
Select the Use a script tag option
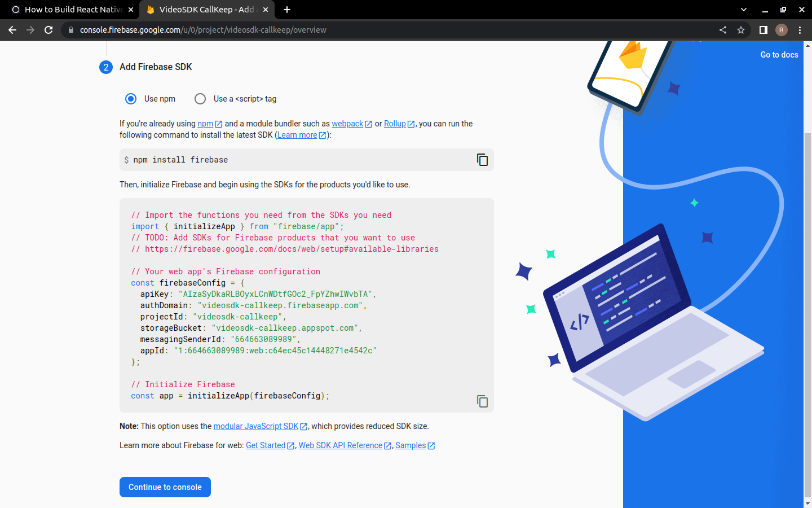200,99
